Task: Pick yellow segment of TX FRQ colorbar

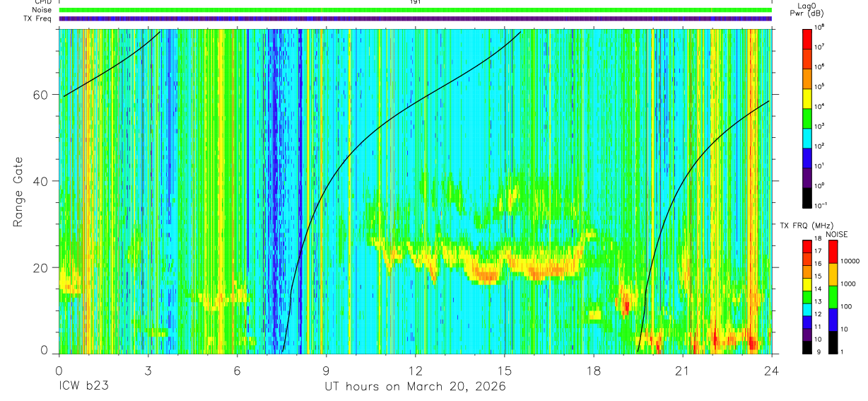Action: coord(807,284)
